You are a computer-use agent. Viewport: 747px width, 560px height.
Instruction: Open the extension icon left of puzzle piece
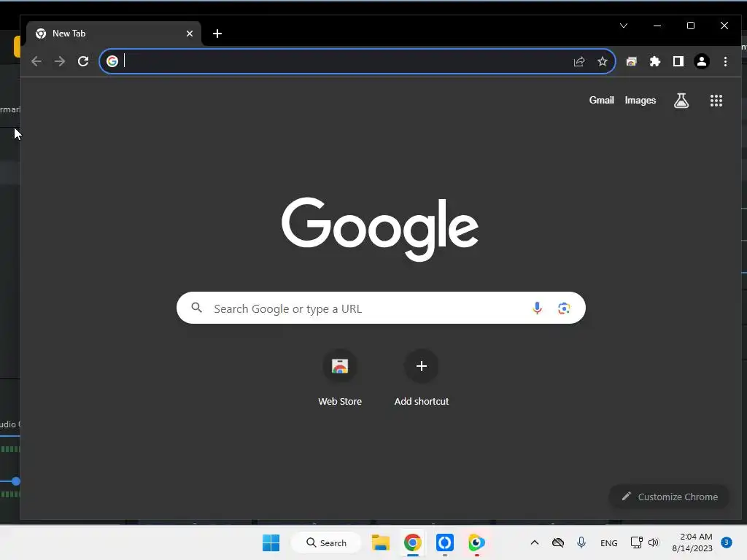(631, 61)
